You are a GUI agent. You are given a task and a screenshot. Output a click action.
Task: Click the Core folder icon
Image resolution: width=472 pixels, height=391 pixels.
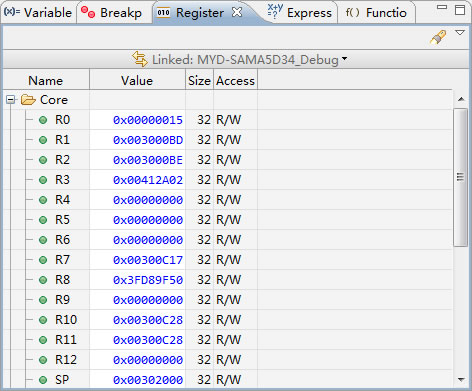(x=28, y=99)
